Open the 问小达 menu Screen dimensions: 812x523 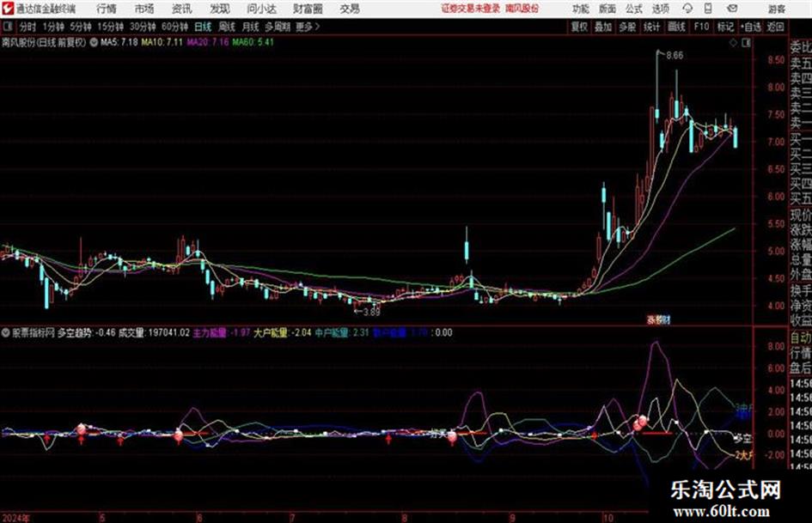tap(261, 9)
